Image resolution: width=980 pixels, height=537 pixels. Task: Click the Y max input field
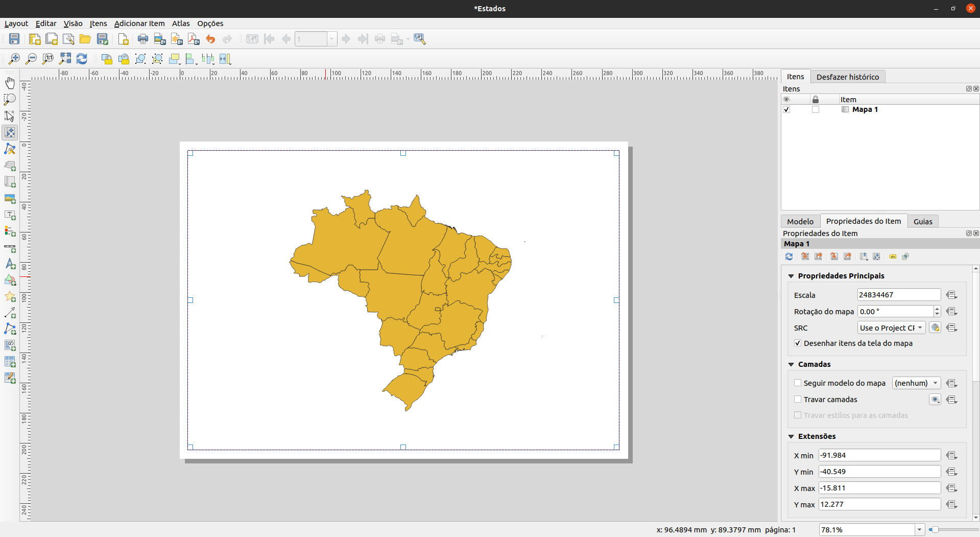point(879,504)
